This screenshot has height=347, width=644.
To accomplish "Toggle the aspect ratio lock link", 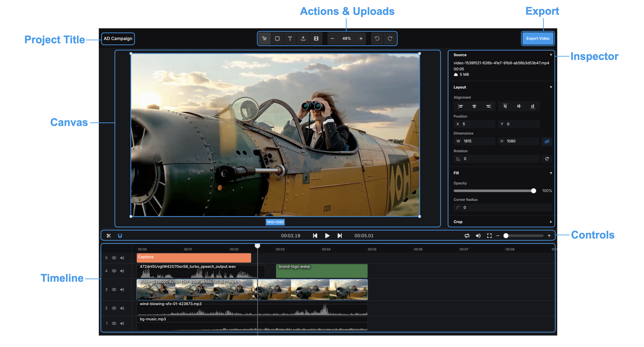I will click(x=547, y=141).
